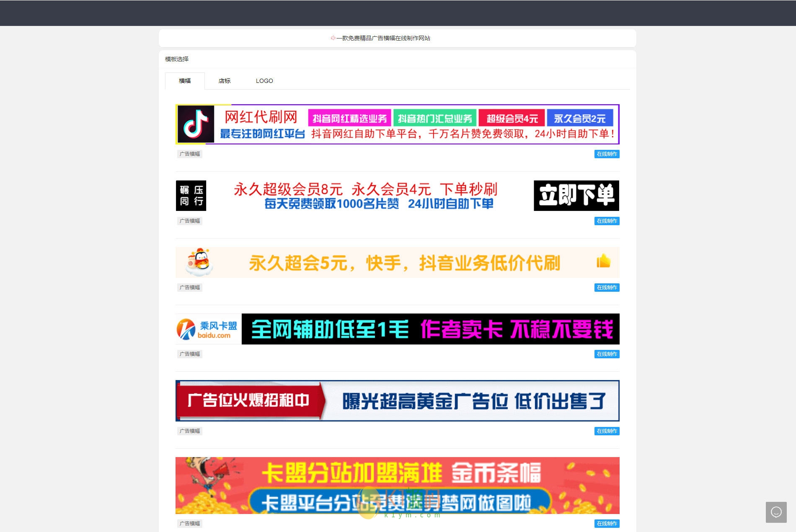Open the 乘风卡盟 全网辅助 banner template
The width and height of the screenshot is (796, 532).
397,329
